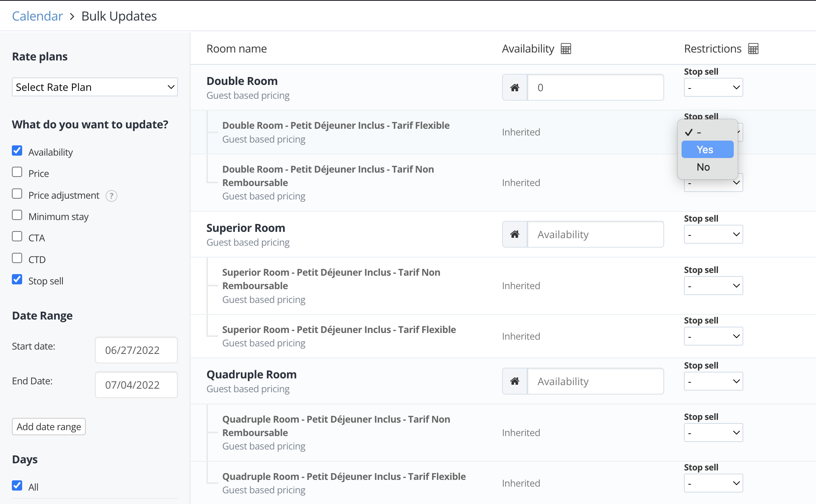Choose No in the open dropdown list
This screenshot has height=504, width=816.
pyautogui.click(x=704, y=167)
